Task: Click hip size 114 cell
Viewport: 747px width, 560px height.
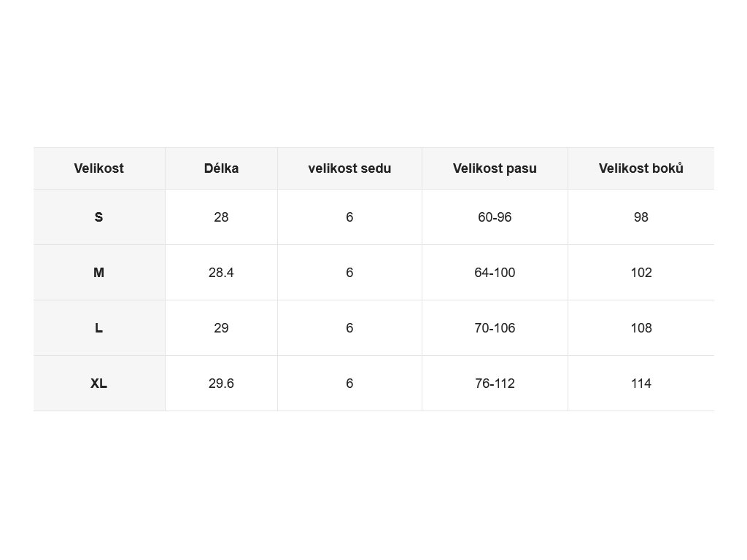Action: click(640, 384)
